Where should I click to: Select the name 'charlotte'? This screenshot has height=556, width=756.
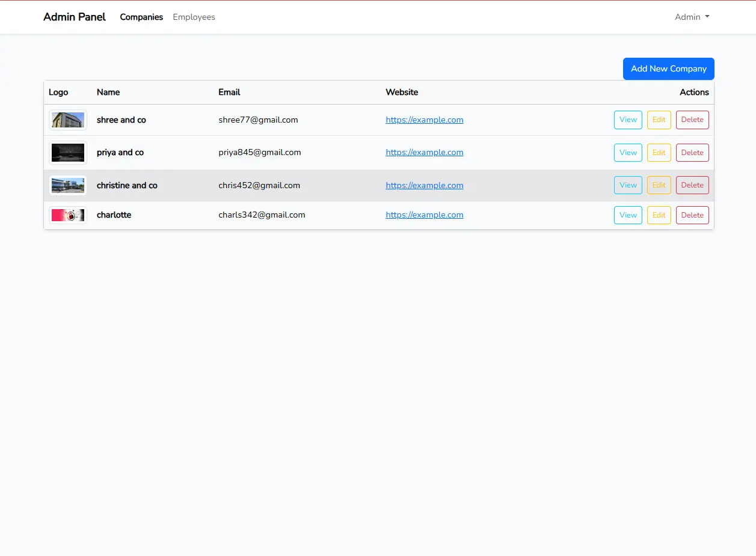pyautogui.click(x=114, y=215)
